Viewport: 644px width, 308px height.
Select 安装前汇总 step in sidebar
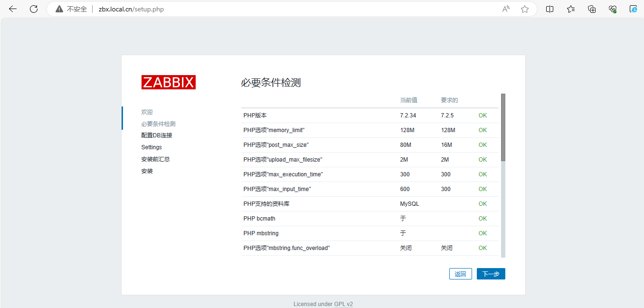[x=155, y=159]
